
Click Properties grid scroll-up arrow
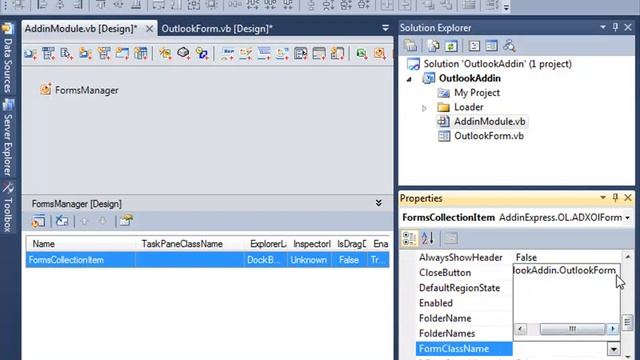point(628,257)
